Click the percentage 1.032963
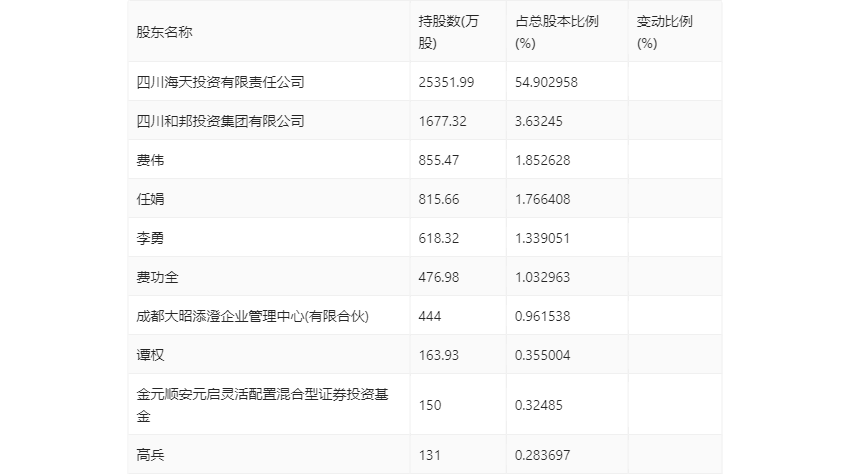 543,277
